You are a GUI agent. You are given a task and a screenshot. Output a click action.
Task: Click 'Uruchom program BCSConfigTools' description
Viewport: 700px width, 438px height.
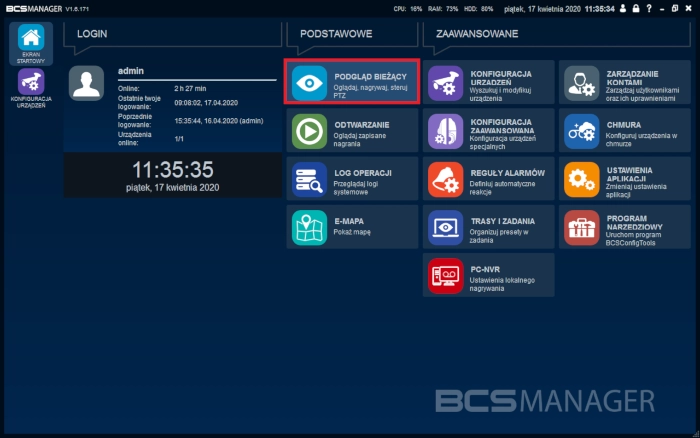[x=633, y=239]
